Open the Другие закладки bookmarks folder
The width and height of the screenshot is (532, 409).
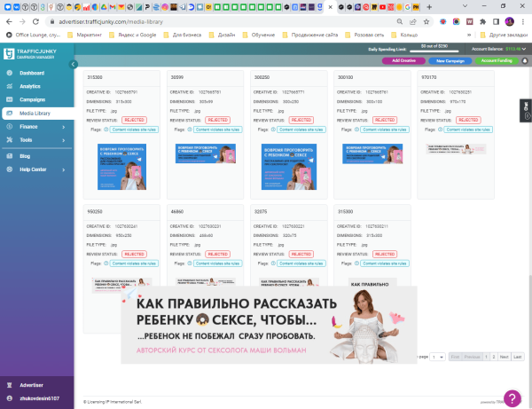(x=505, y=35)
